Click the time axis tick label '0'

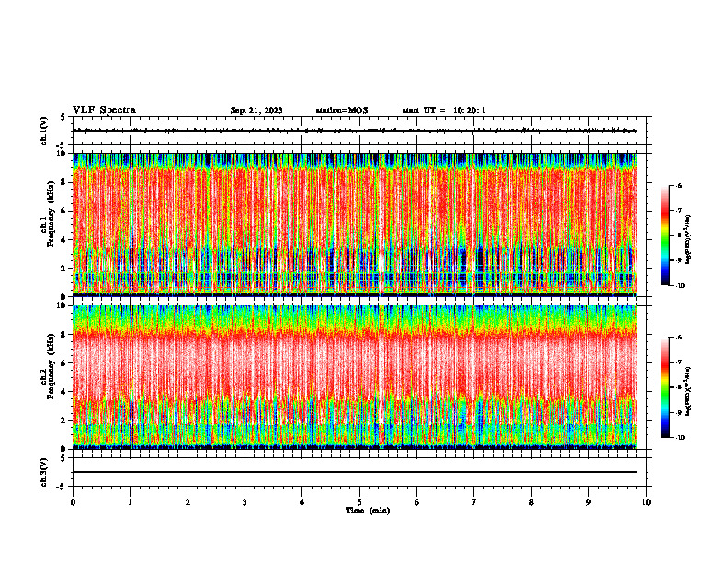(x=73, y=502)
